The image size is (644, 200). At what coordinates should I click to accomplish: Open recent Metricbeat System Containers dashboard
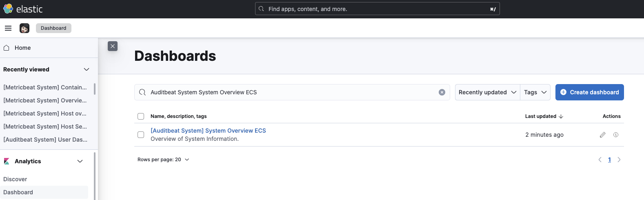click(45, 87)
